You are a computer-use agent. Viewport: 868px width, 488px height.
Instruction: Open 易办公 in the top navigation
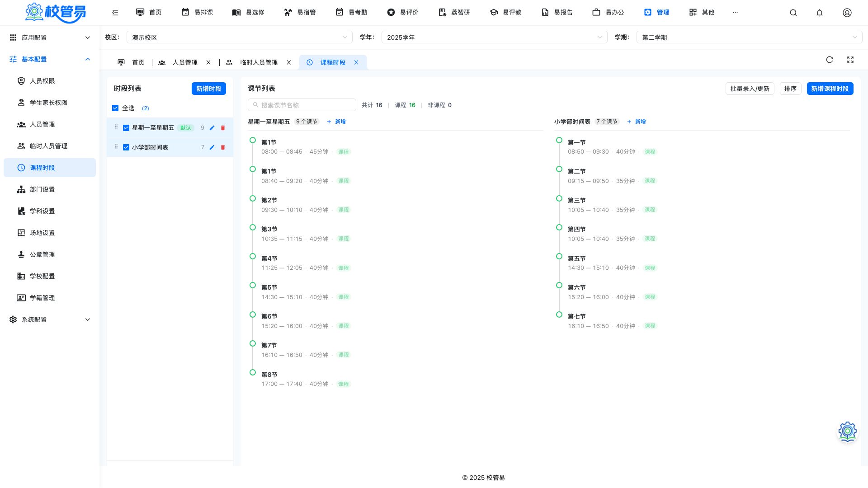608,12
